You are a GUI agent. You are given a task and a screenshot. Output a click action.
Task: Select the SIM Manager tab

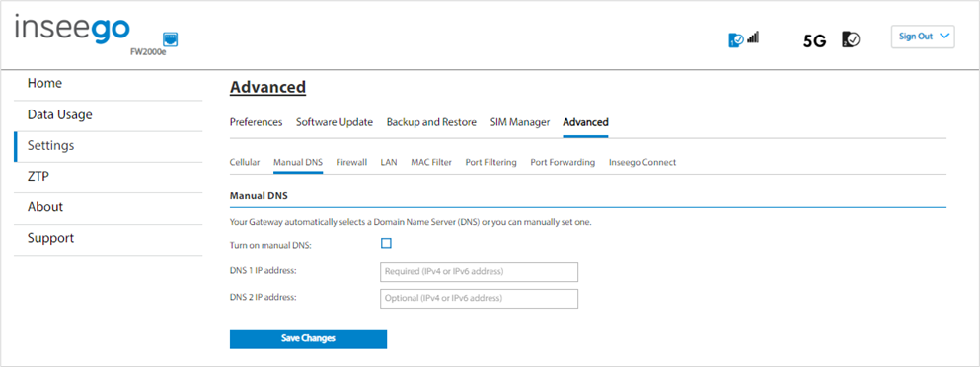(520, 122)
